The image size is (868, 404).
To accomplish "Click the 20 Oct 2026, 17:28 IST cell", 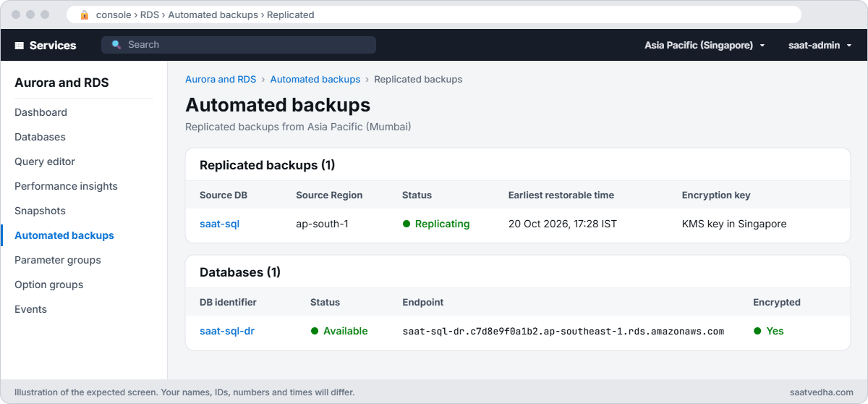I will click(x=563, y=224).
